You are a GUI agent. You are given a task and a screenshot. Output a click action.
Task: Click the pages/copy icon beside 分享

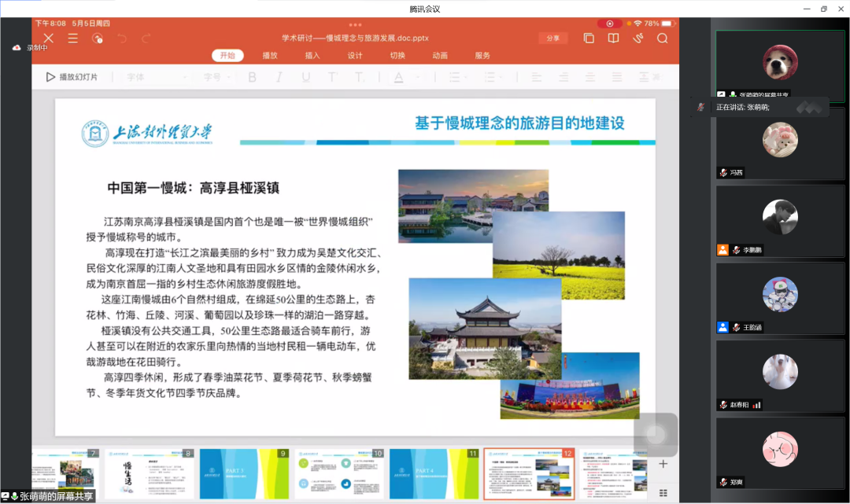point(589,37)
